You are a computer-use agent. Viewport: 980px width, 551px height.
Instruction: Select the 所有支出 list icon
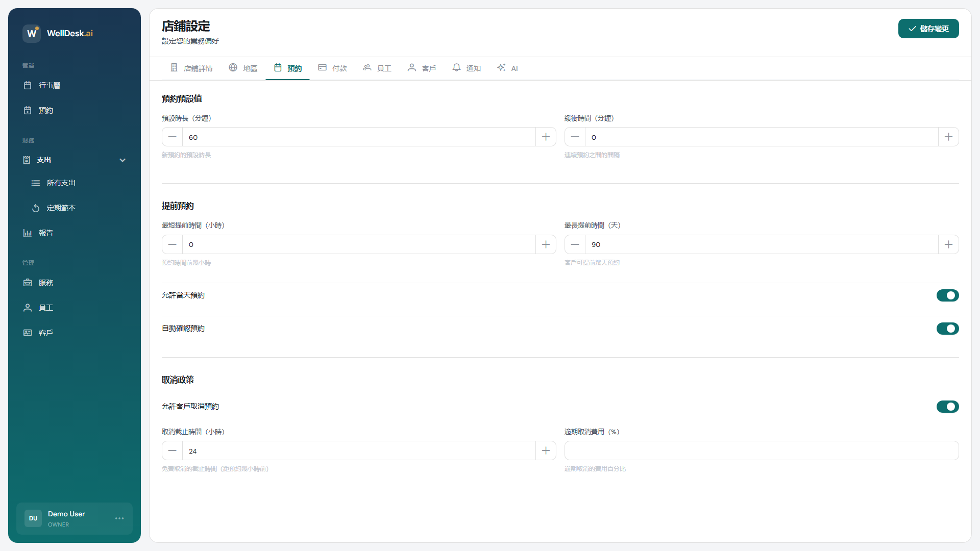(36, 183)
